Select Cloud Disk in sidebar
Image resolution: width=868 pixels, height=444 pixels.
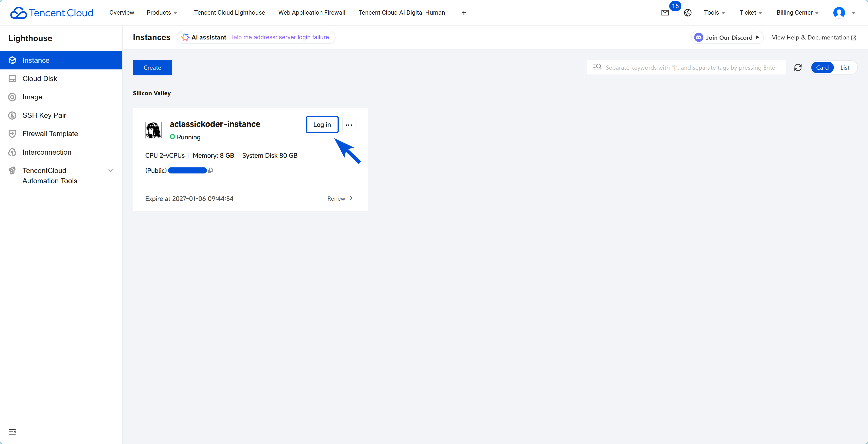(x=61, y=79)
